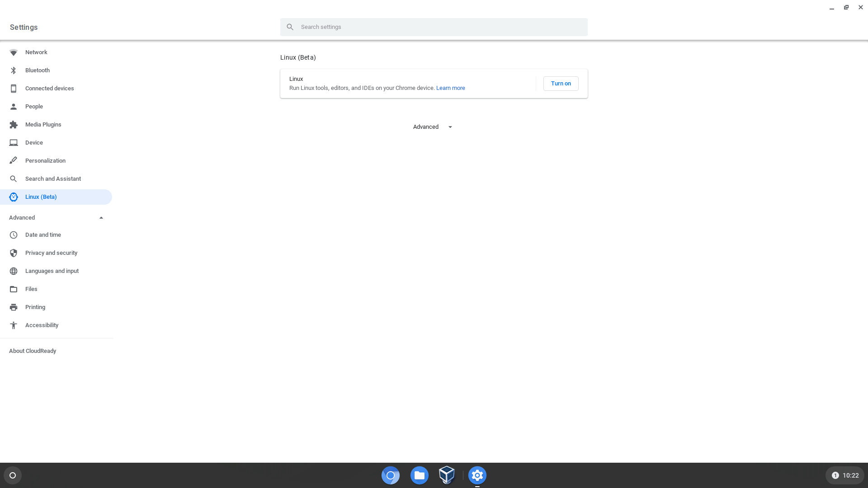The image size is (868, 488).
Task: Restore the Settings window size
Action: [846, 7]
